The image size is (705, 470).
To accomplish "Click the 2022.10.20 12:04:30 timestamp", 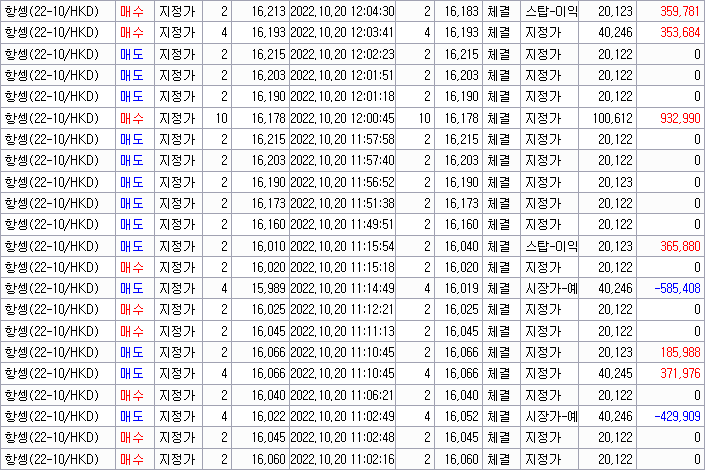I will [x=342, y=11].
